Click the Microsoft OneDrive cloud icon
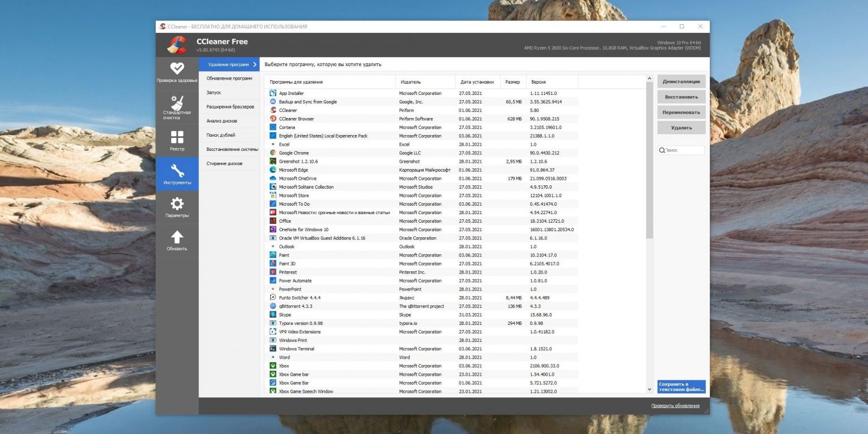 tap(273, 178)
